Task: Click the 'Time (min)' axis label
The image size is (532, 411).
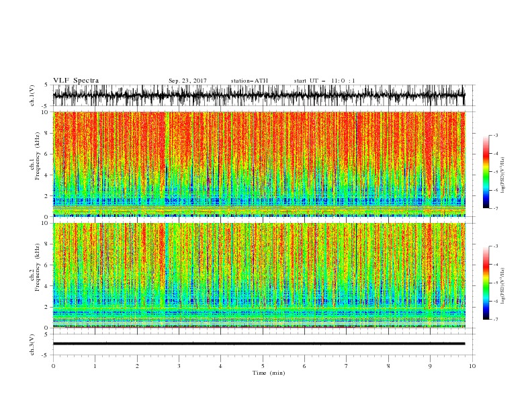Action: (269, 373)
